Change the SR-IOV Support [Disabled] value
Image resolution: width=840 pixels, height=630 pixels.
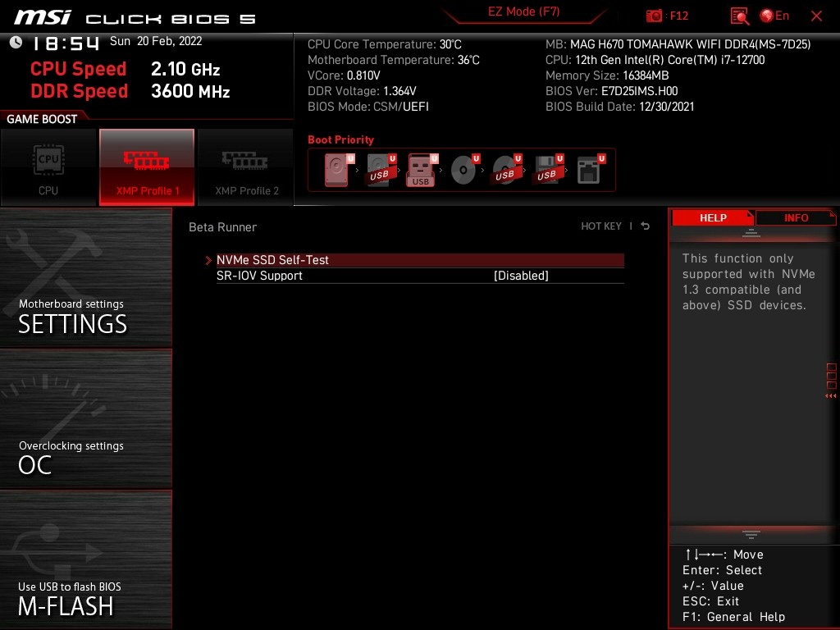[521, 276]
